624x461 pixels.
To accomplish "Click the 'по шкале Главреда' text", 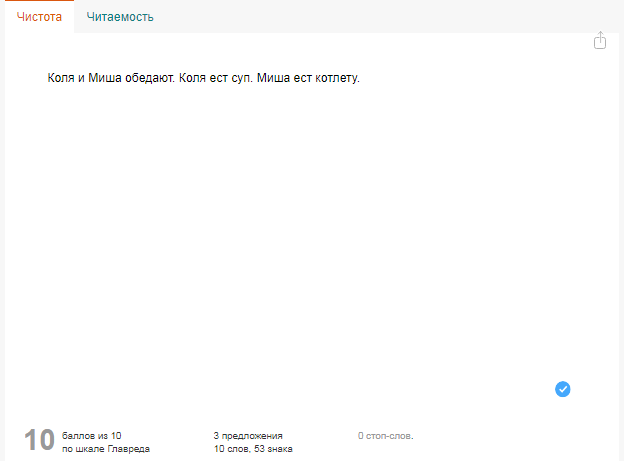I will pyautogui.click(x=106, y=449).
